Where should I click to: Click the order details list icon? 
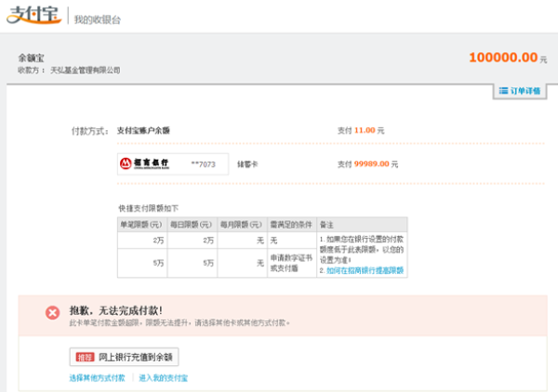(x=503, y=91)
